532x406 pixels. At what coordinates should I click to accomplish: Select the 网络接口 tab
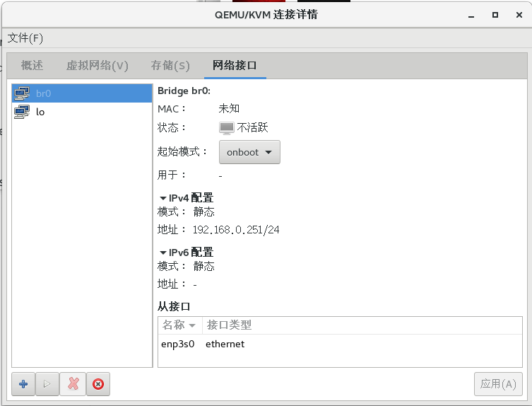235,65
